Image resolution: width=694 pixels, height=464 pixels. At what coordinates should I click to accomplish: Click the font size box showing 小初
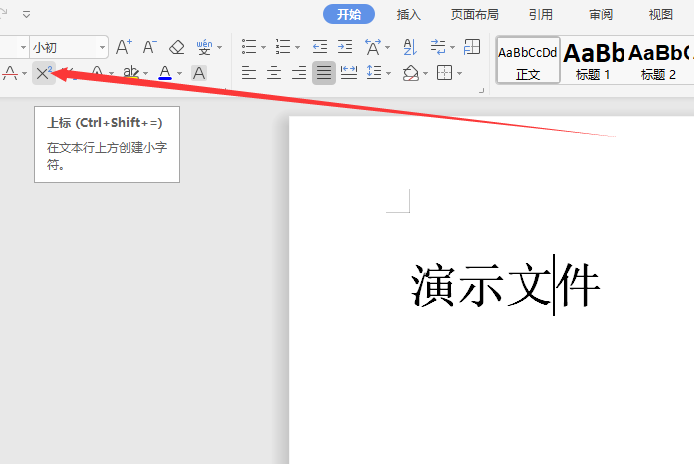64,47
